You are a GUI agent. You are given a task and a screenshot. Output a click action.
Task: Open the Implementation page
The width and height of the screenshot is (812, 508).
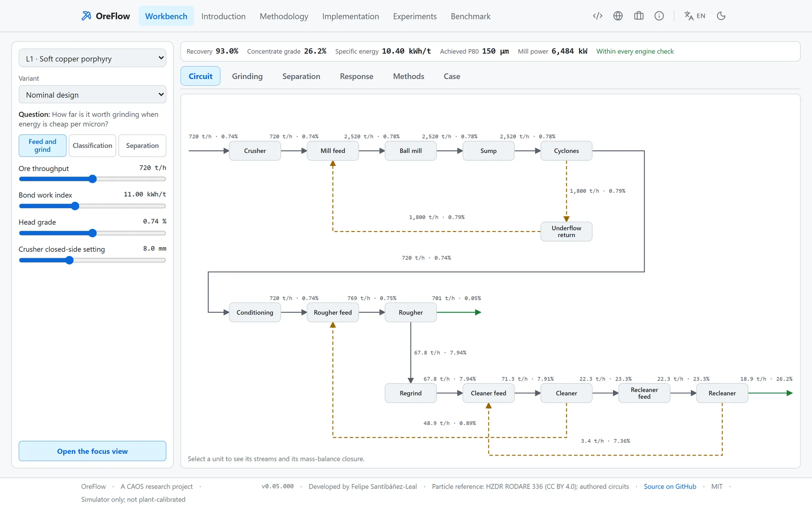[351, 16]
